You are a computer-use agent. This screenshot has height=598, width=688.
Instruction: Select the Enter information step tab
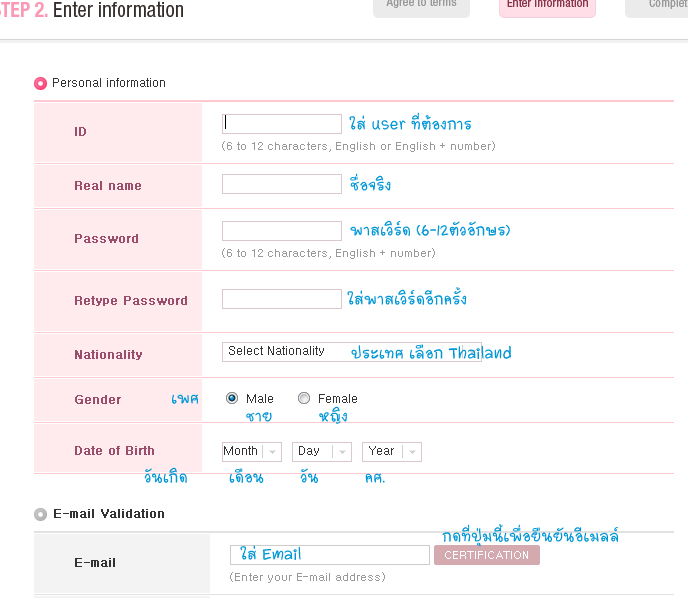547,7
